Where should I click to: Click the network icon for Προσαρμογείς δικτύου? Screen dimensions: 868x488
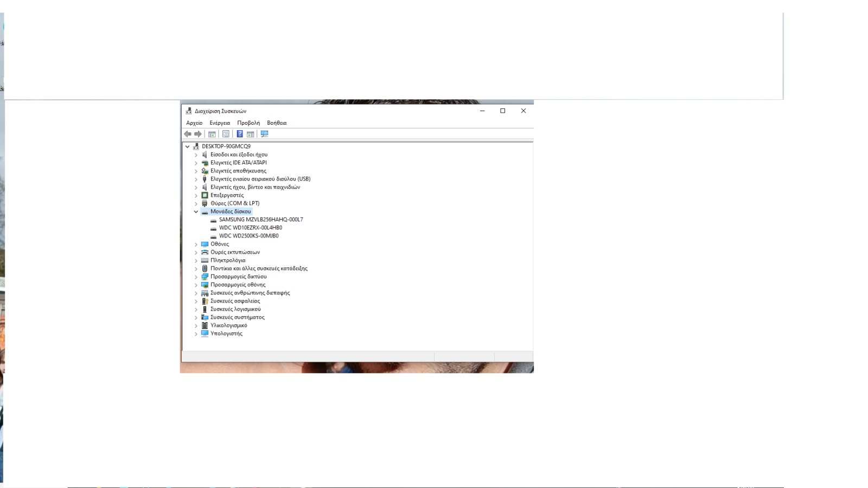pos(205,277)
